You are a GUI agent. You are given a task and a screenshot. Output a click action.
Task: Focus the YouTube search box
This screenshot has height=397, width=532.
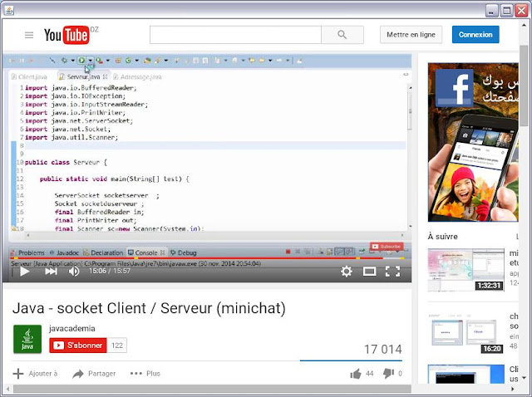coord(235,35)
